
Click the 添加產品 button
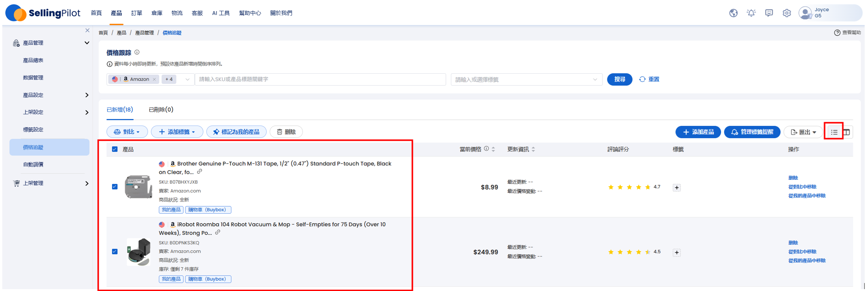[698, 132]
